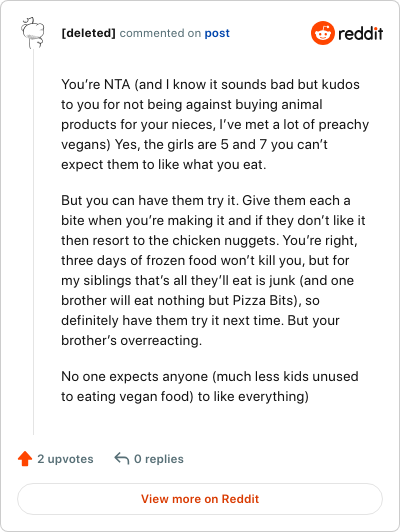Click the deleted user's avatar icon
This screenshot has width=400, height=532.
coord(33,33)
